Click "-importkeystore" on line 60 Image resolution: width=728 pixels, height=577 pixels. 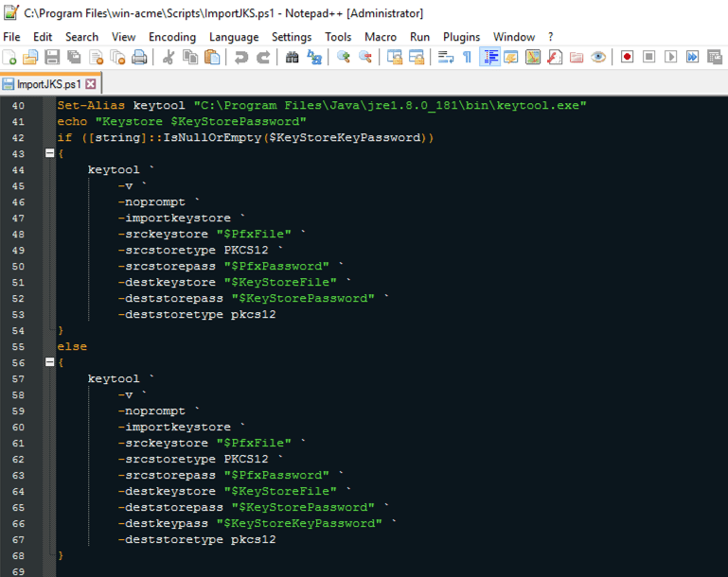click(x=174, y=427)
